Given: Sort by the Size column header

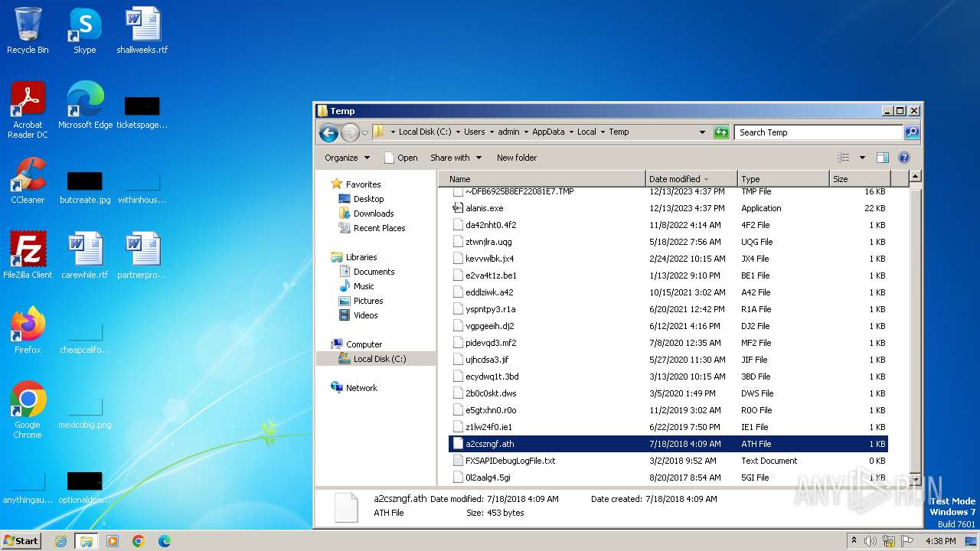Looking at the screenshot, I should coord(859,179).
